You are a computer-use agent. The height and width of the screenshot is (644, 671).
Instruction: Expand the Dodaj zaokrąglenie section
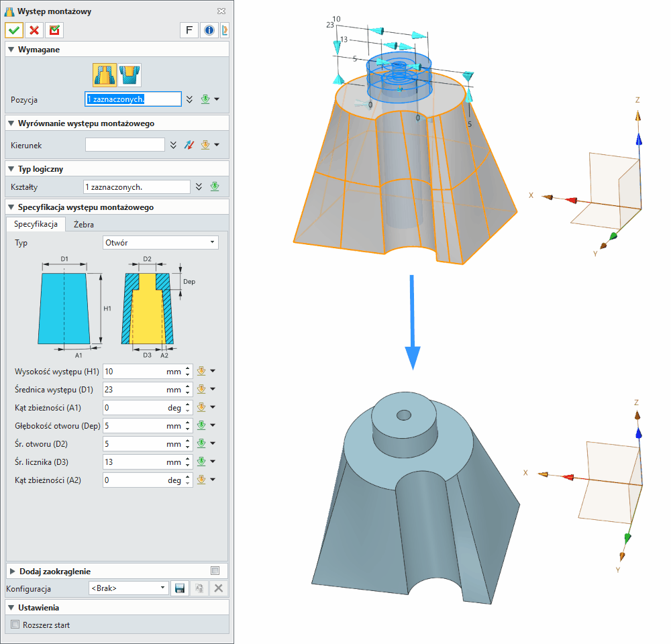12,571
